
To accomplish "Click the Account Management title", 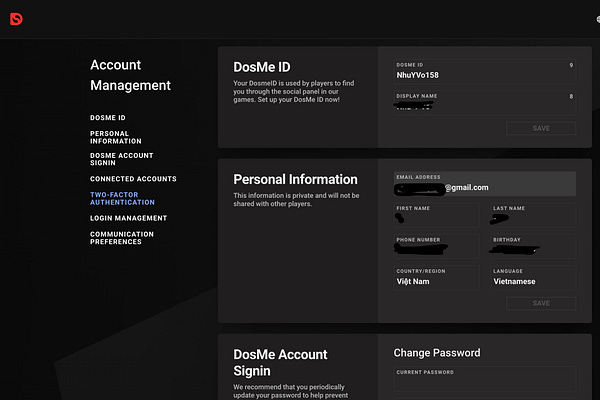I will [130, 75].
